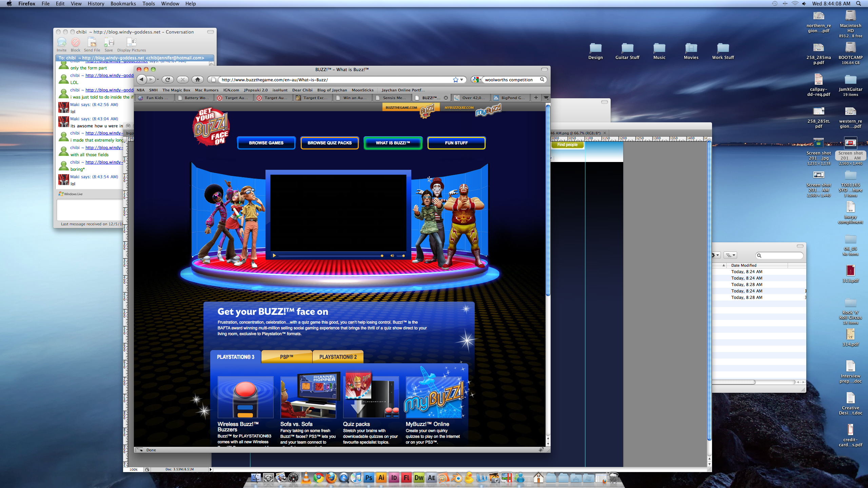The width and height of the screenshot is (868, 488).
Task: Click the BROWSE QUIZ PACKS button
Action: click(x=329, y=143)
